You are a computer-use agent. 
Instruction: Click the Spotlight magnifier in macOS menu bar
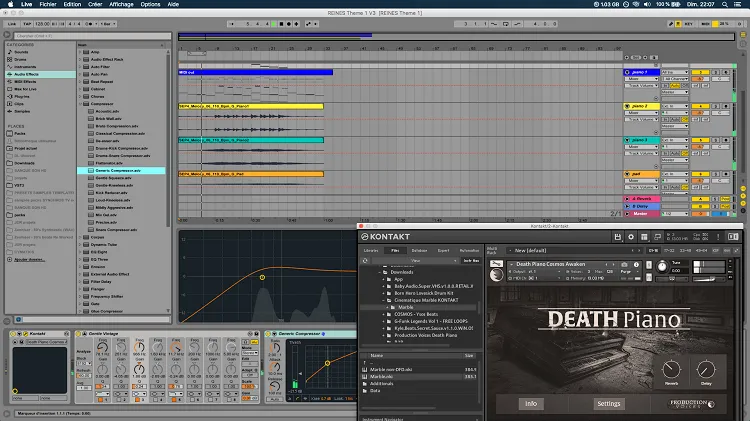coord(725,4)
